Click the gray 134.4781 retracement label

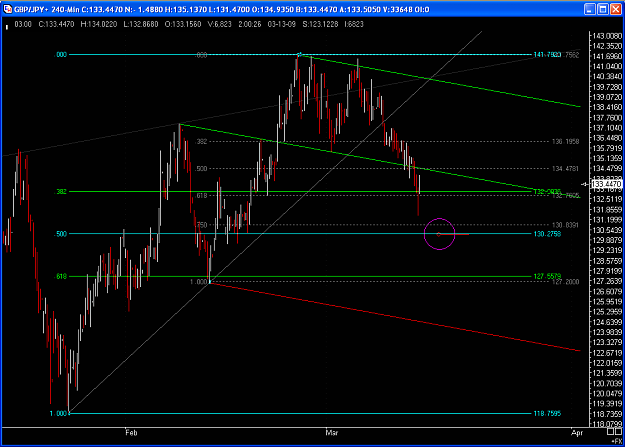(x=566, y=169)
